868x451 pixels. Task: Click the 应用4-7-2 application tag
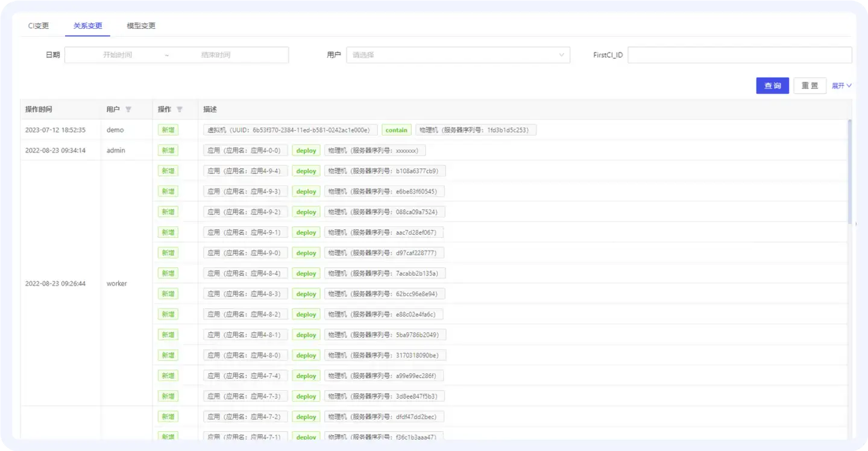(245, 417)
